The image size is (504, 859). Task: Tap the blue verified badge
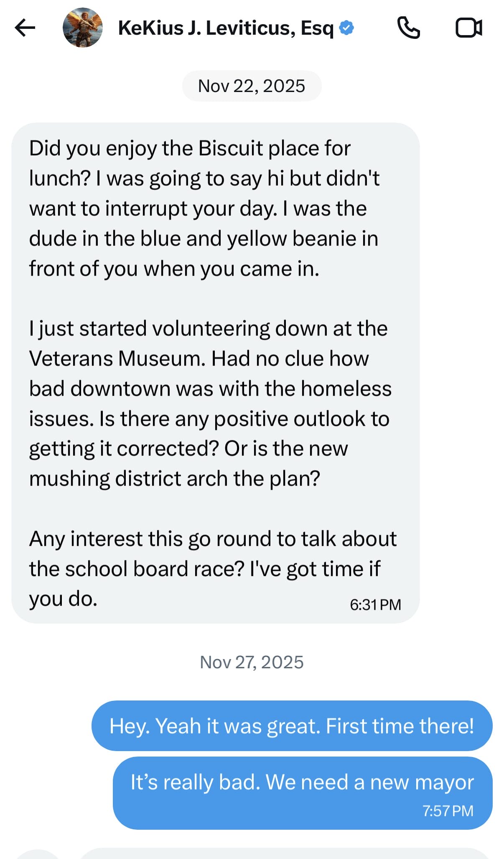tap(346, 28)
